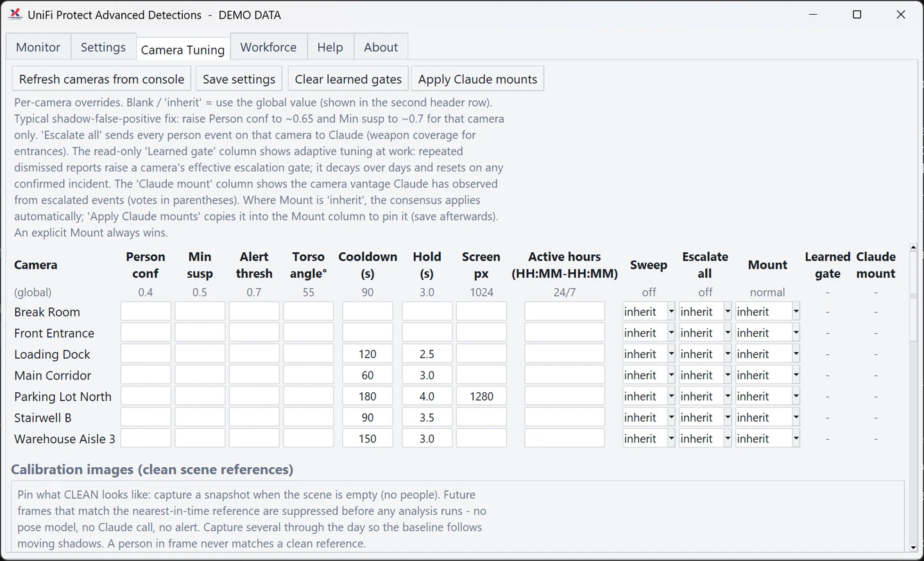This screenshot has width=924, height=561.
Task: Minimize the application window
Action: 813,14
